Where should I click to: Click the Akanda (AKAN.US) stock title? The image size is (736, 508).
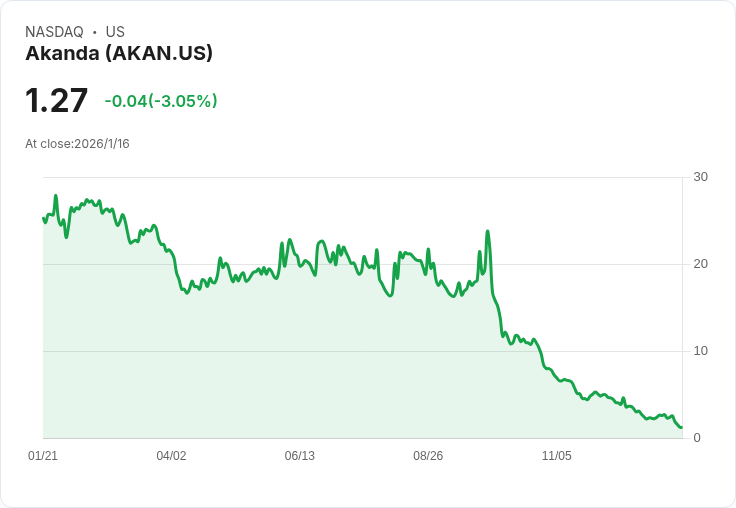(x=119, y=53)
